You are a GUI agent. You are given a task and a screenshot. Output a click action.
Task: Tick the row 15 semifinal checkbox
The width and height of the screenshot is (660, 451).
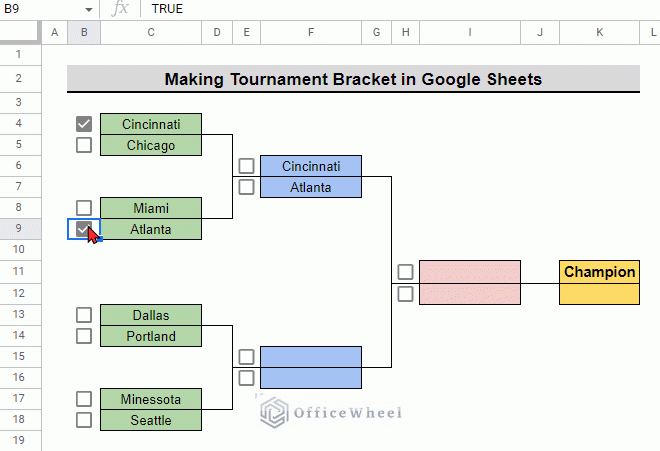coord(246,357)
